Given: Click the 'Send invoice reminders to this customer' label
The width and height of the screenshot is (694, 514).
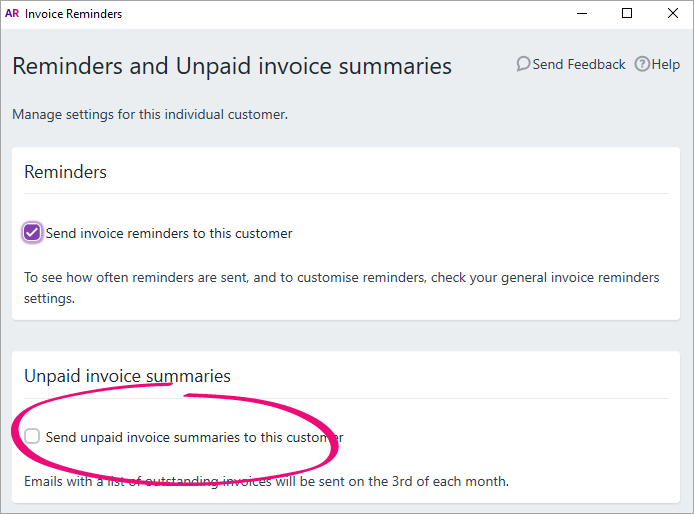Looking at the screenshot, I should coord(169,233).
